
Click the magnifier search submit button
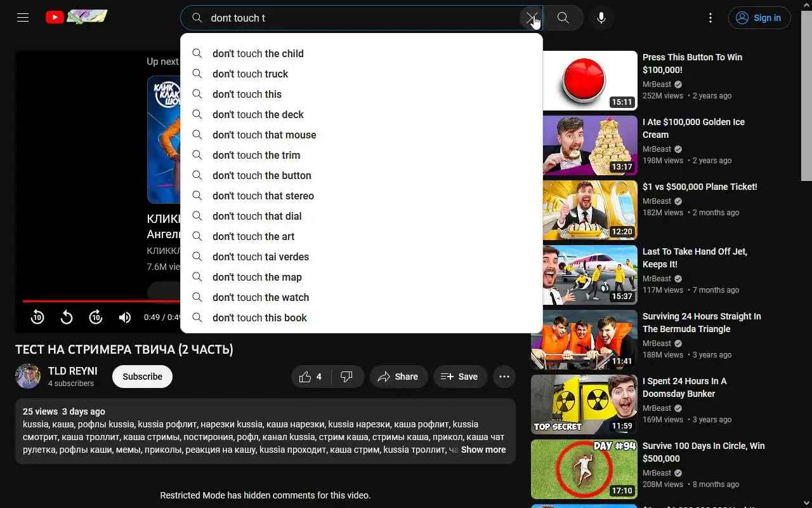(563, 18)
